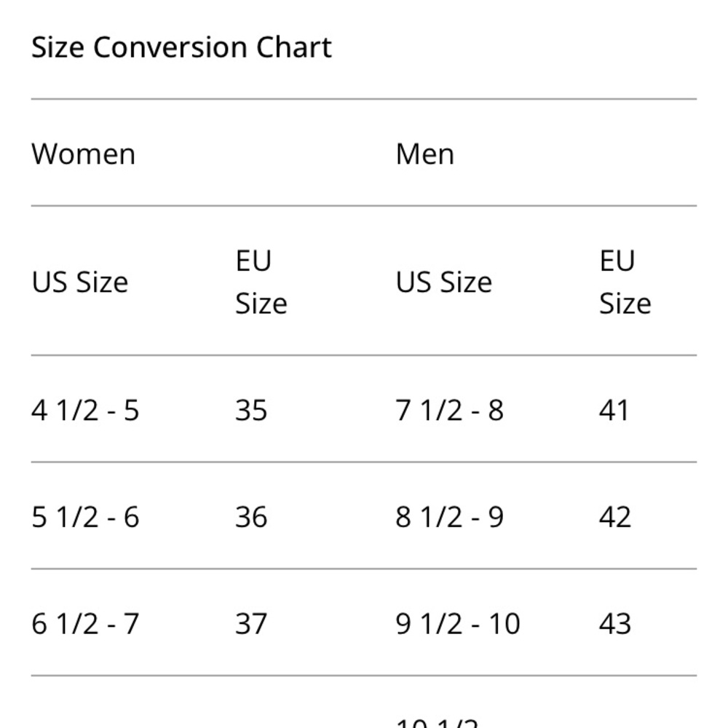This screenshot has height=728, width=728.
Task: Select women's EU size 36 cell
Action: pyautogui.click(x=251, y=517)
